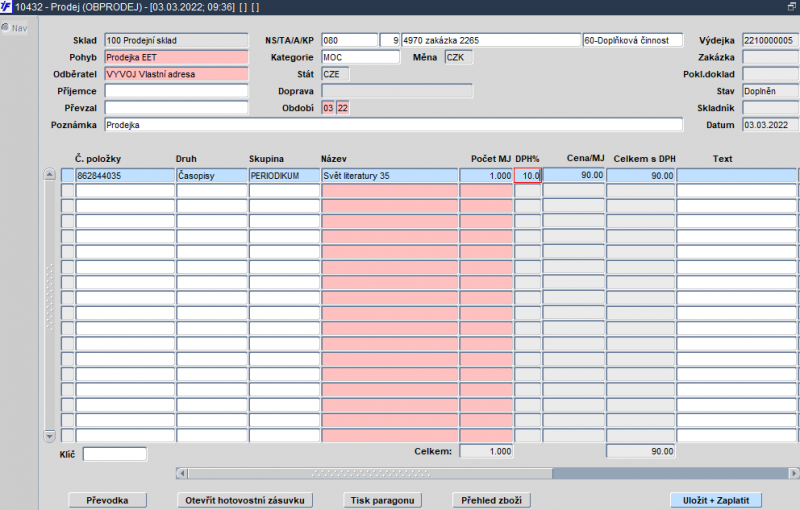Select the row marker of item 862844035

click(67, 175)
